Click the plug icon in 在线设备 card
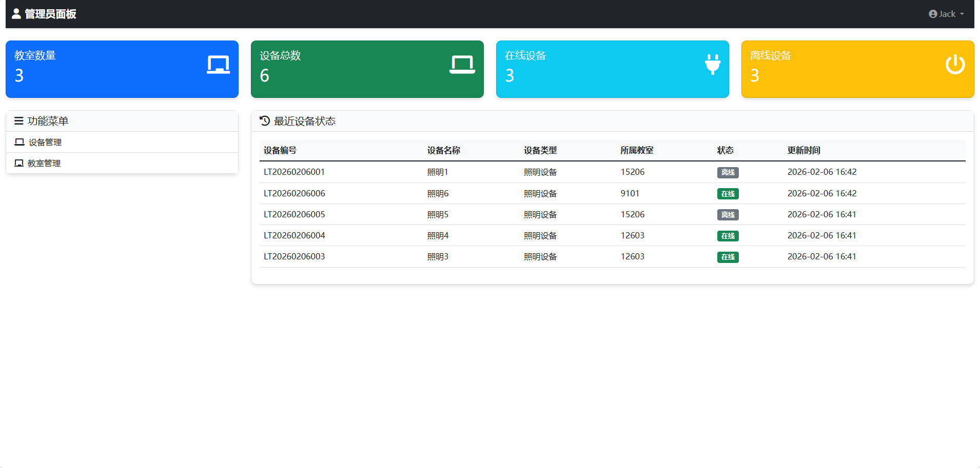 click(713, 65)
